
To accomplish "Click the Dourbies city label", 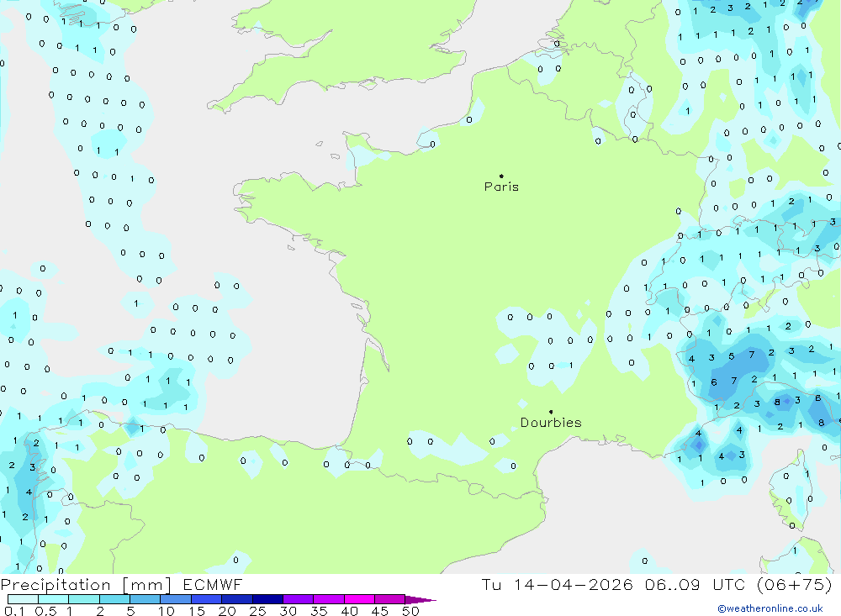I will (551, 423).
